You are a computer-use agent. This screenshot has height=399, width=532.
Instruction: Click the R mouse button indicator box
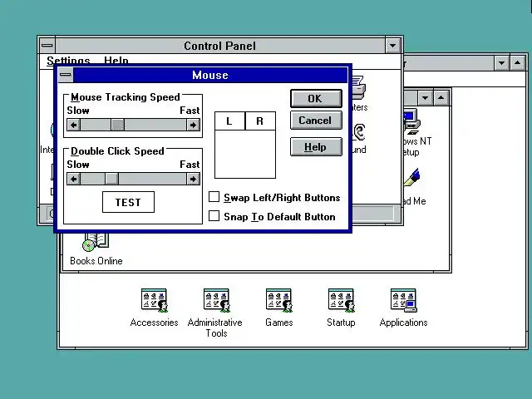click(260, 121)
